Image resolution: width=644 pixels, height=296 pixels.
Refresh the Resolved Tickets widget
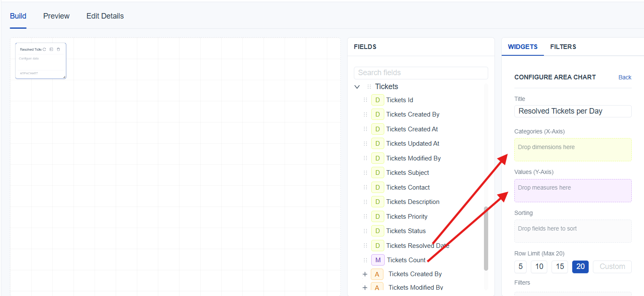click(x=44, y=49)
